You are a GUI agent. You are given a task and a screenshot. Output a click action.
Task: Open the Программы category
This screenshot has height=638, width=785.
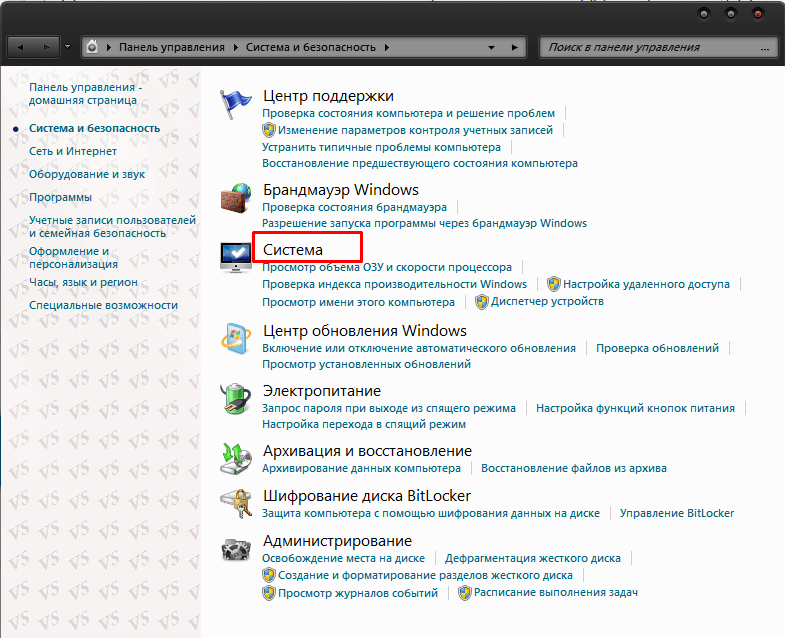tap(60, 197)
